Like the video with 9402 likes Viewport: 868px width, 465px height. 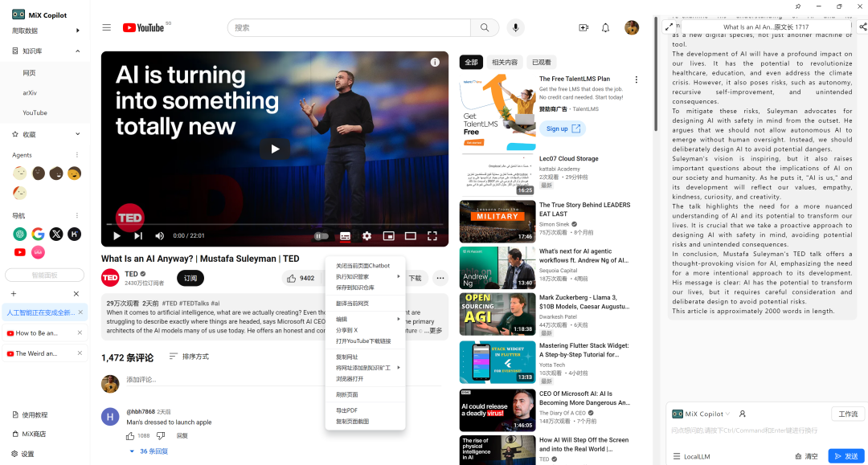click(x=301, y=278)
